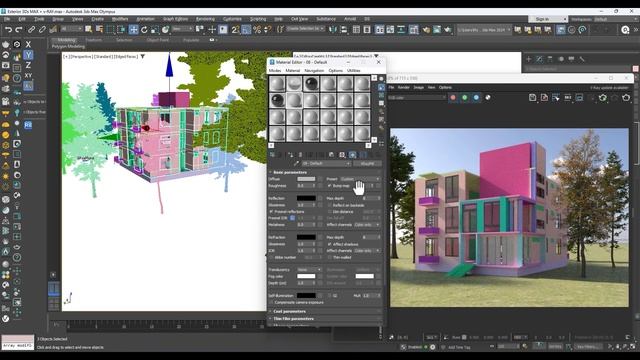640x360 pixels.
Task: Open Preset dropdown in Basic parameters
Action: pos(360,179)
